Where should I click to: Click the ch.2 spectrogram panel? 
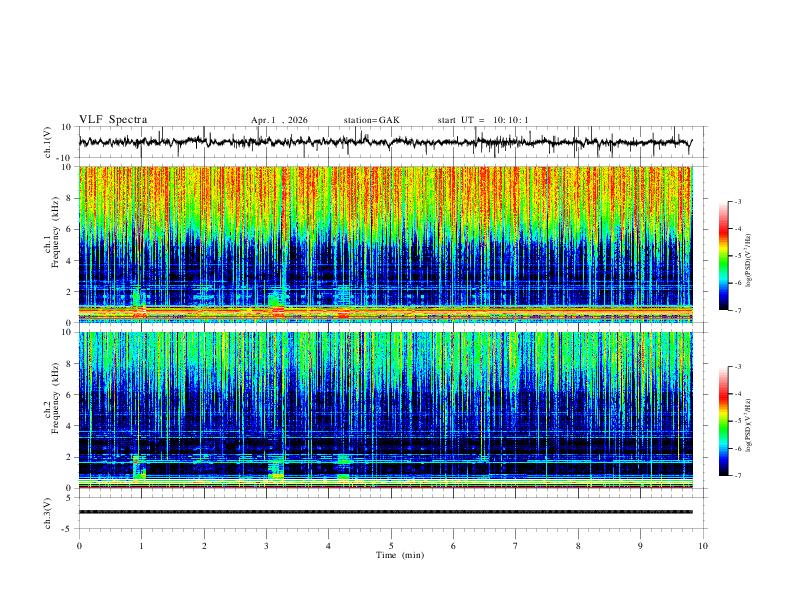point(385,410)
